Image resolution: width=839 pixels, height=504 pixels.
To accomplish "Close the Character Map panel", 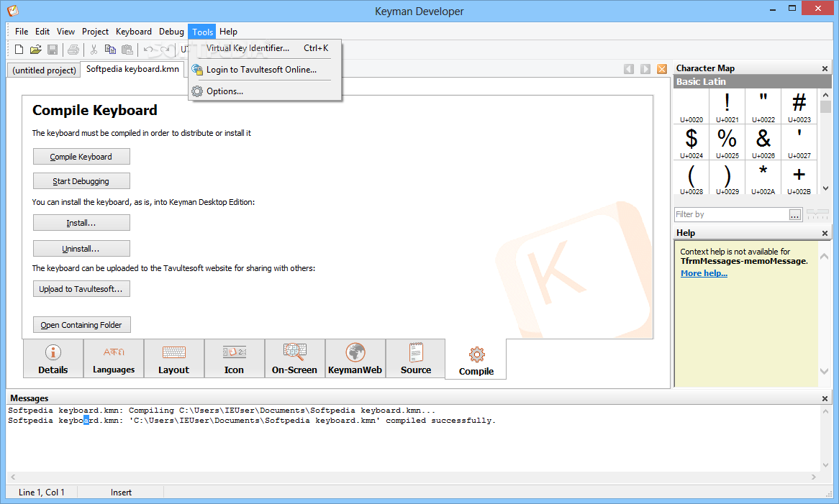I will pos(825,68).
